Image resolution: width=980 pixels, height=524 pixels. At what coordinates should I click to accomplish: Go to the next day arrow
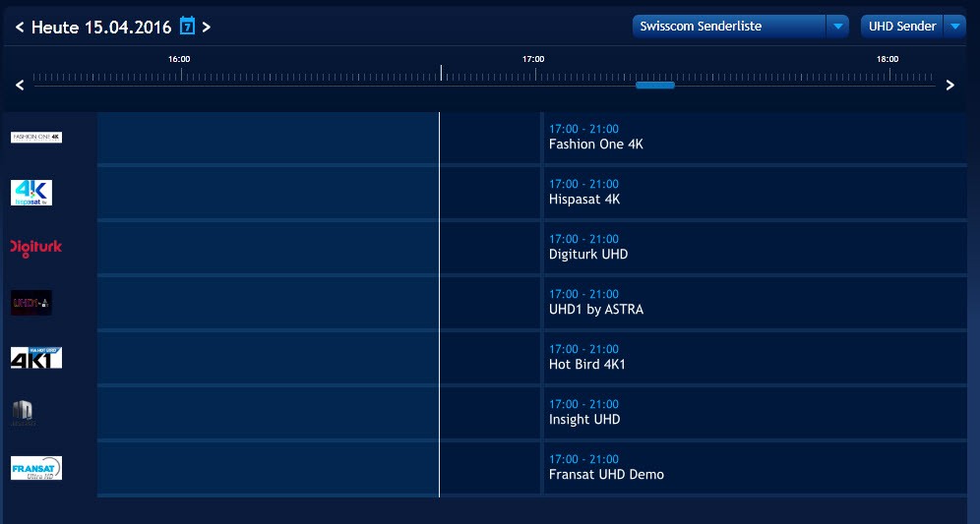tap(207, 27)
